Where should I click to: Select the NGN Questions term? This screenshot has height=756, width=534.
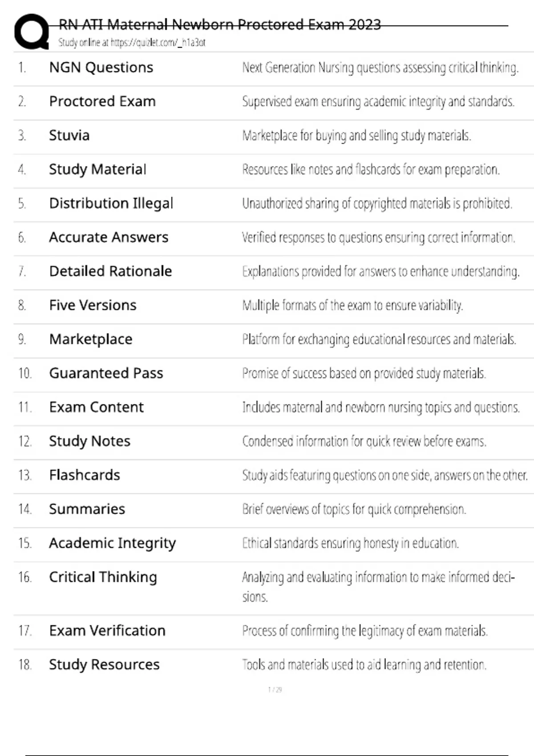101,68
